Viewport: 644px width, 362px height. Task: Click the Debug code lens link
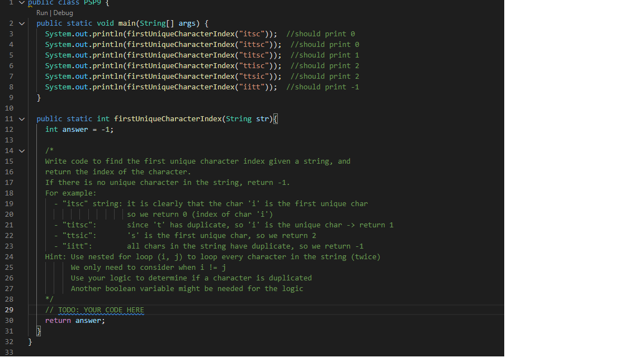(x=63, y=13)
